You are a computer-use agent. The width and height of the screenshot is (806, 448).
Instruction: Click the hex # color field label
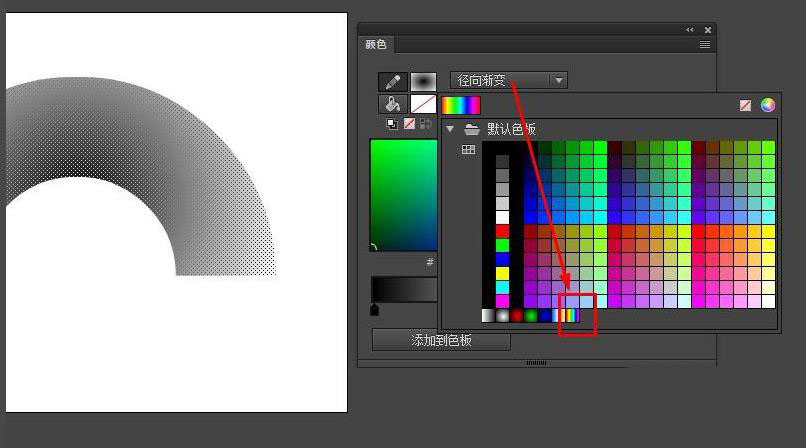click(430, 262)
